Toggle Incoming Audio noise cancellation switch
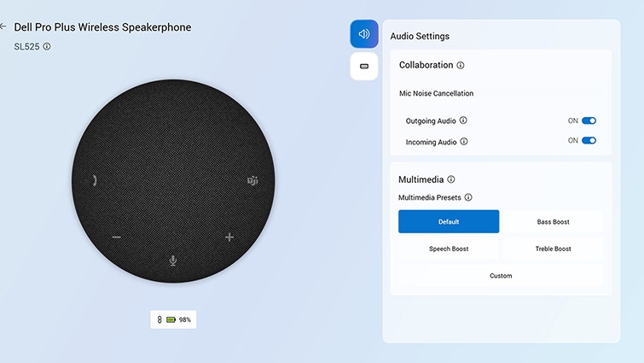The image size is (644, 363). click(x=589, y=141)
